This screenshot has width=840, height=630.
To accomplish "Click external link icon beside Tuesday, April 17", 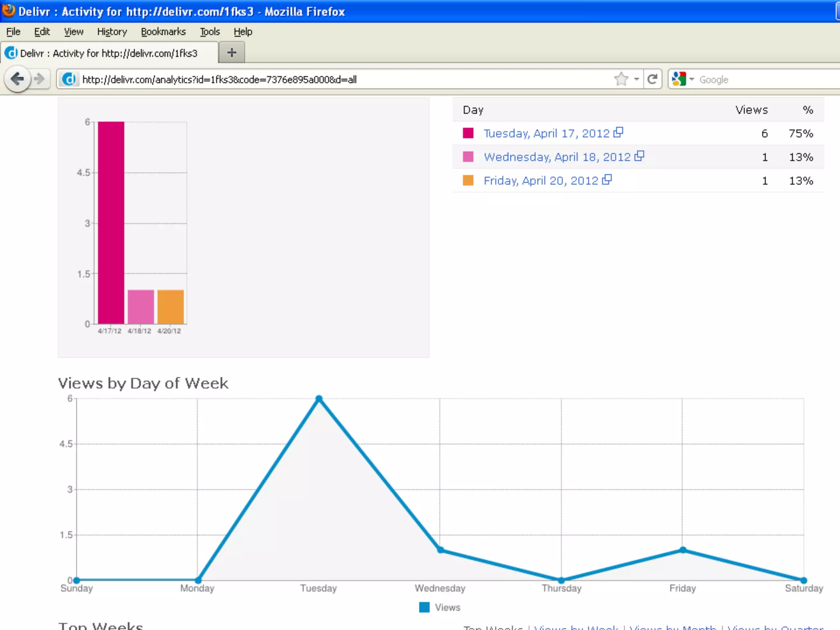I will (x=618, y=132).
